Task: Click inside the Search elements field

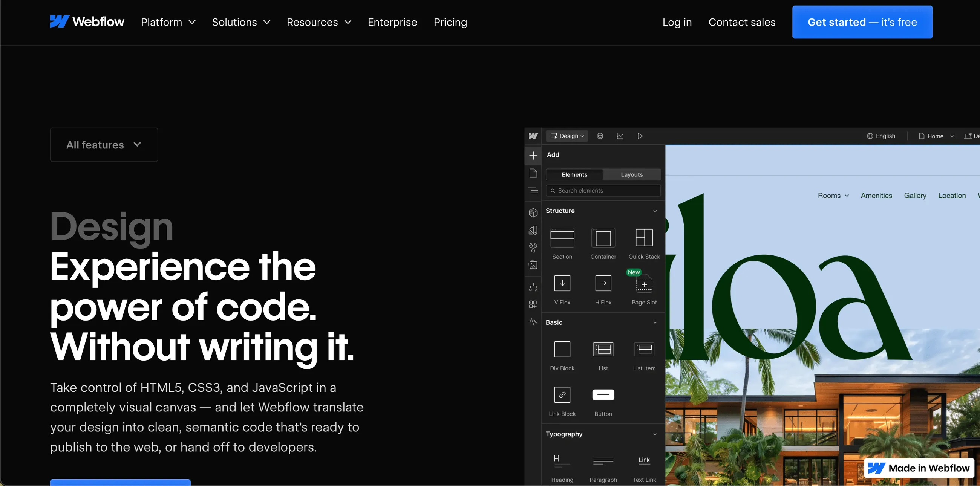Action: 603,190
